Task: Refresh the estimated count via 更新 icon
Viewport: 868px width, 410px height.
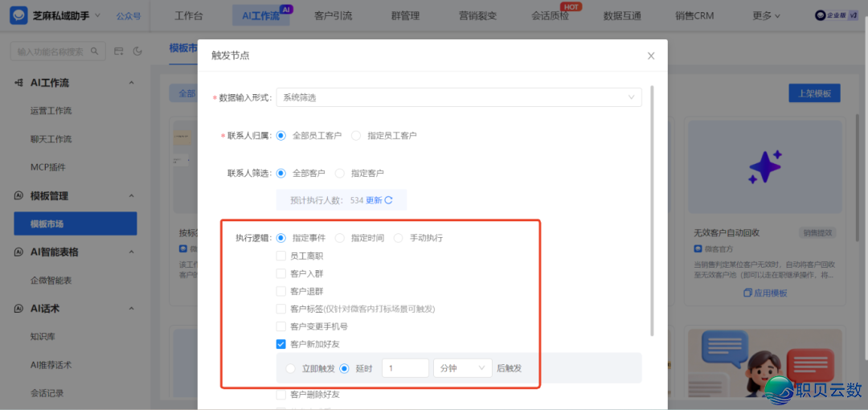Action: coord(389,200)
